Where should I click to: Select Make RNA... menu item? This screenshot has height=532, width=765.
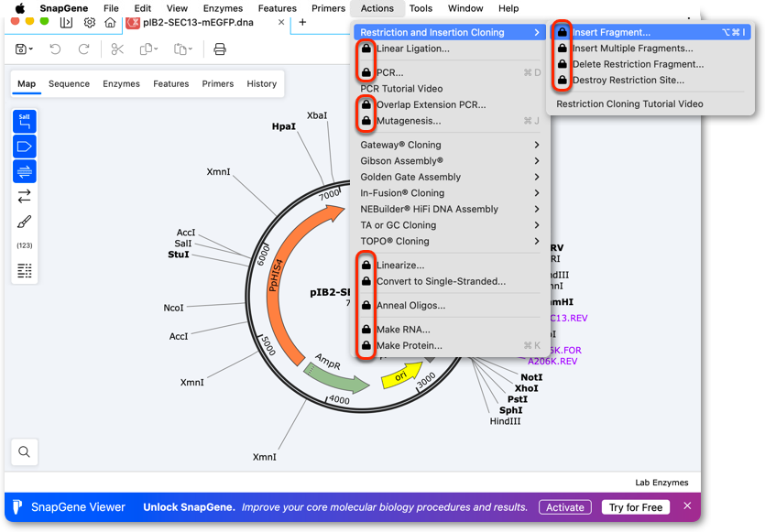[x=449, y=330]
